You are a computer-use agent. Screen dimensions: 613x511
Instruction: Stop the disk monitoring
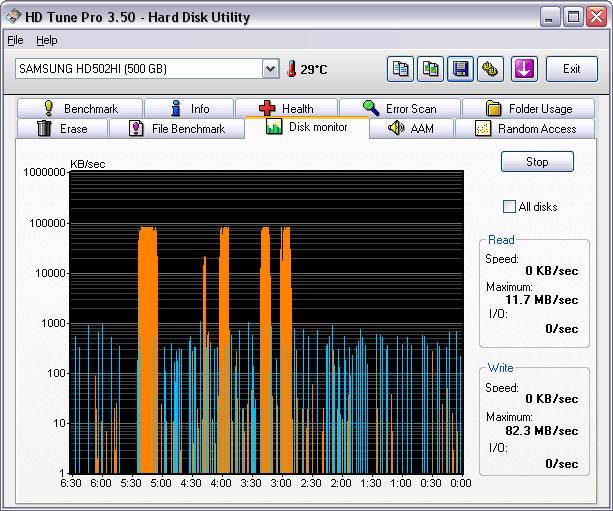coord(537,161)
